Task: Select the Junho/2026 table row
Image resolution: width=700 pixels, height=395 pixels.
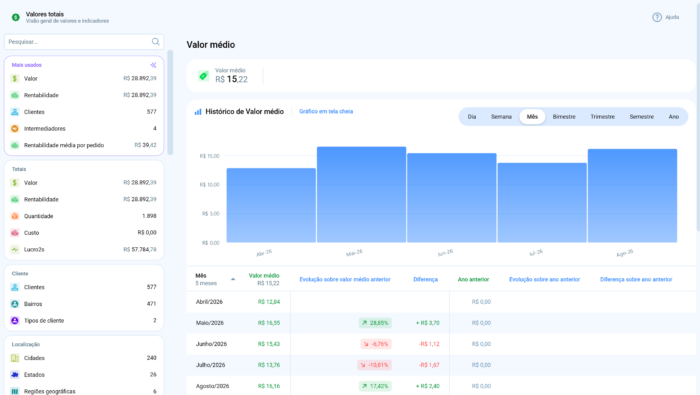Action: click(x=441, y=344)
